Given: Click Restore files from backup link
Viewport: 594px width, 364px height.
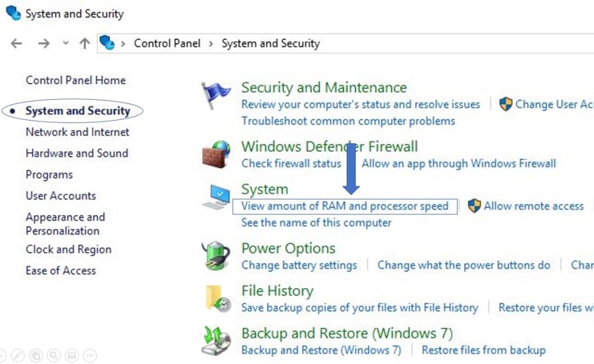Looking at the screenshot, I should point(483,350).
